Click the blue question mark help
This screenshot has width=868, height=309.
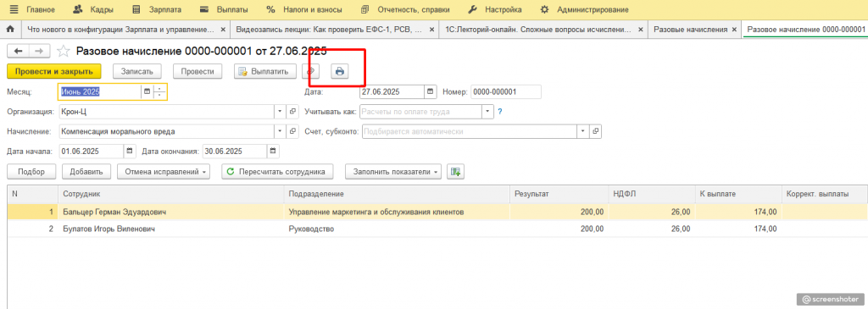(499, 112)
